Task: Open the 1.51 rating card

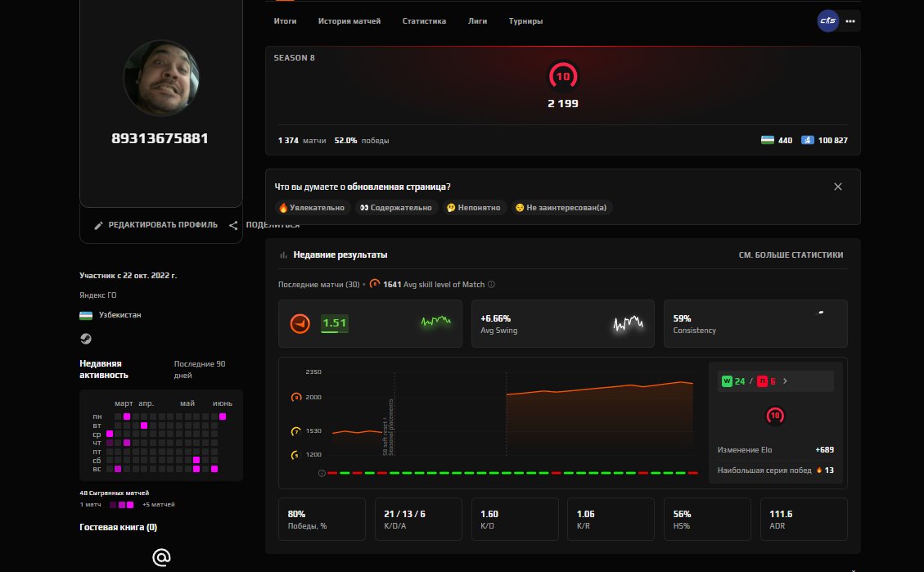Action: point(370,323)
